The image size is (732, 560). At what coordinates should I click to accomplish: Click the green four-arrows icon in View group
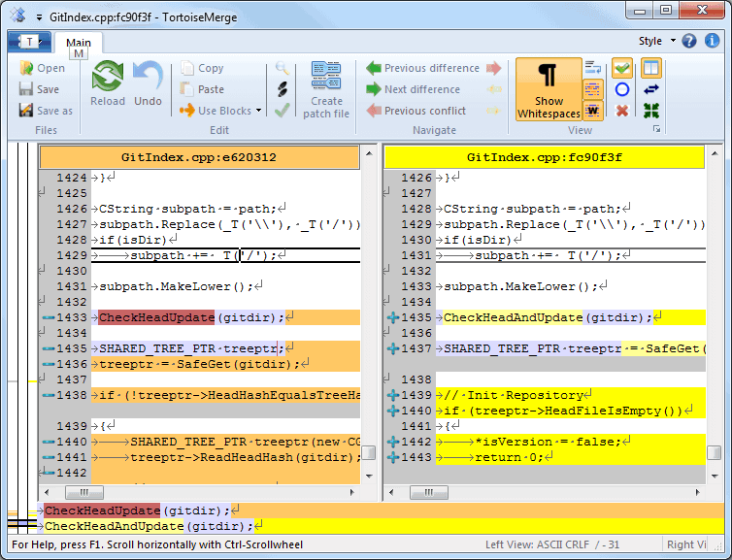point(651,111)
